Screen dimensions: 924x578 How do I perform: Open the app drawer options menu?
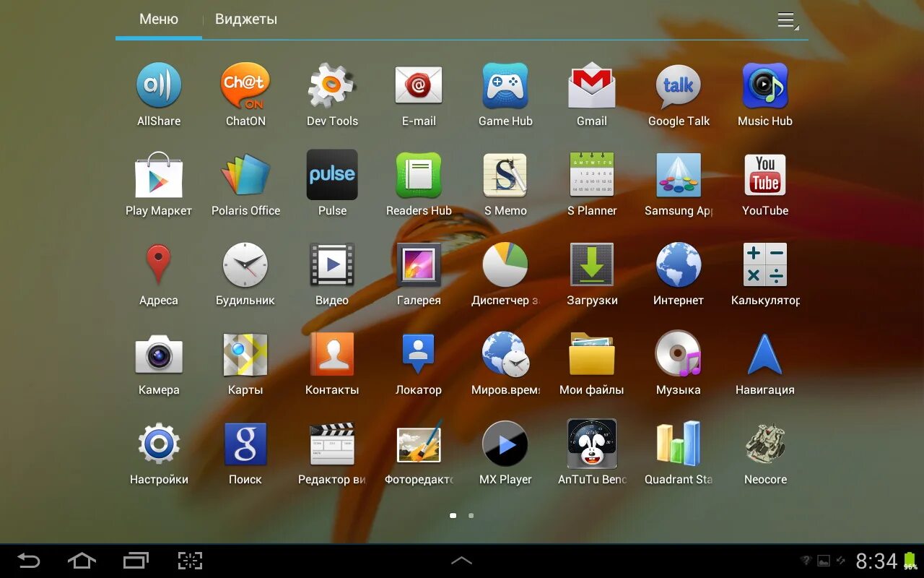[x=788, y=20]
